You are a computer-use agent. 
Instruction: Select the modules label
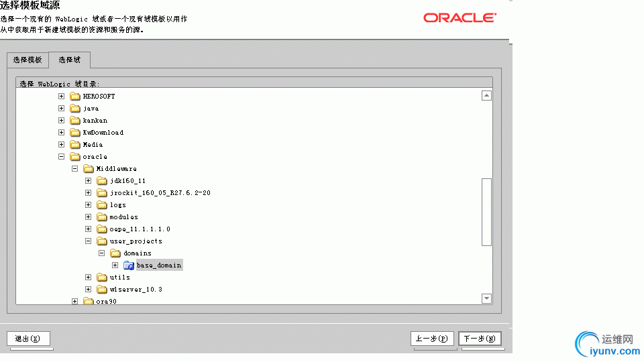coord(123,217)
